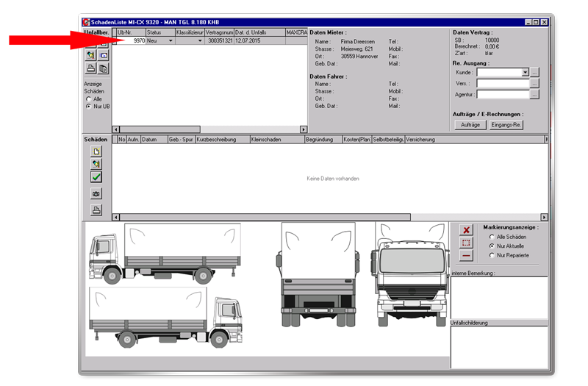
Task: Click the red minus line icon
Action: (466, 255)
